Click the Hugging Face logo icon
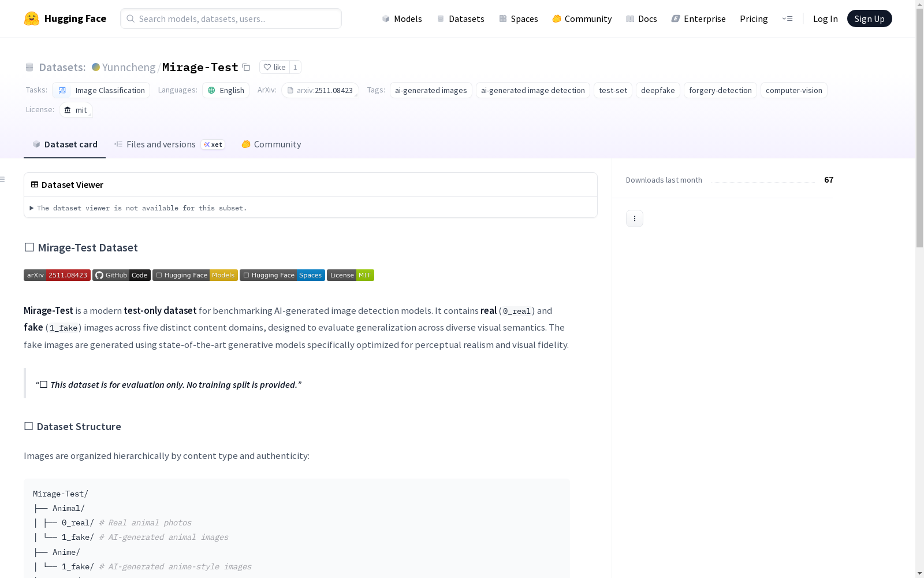The width and height of the screenshot is (924, 578). pos(32,18)
